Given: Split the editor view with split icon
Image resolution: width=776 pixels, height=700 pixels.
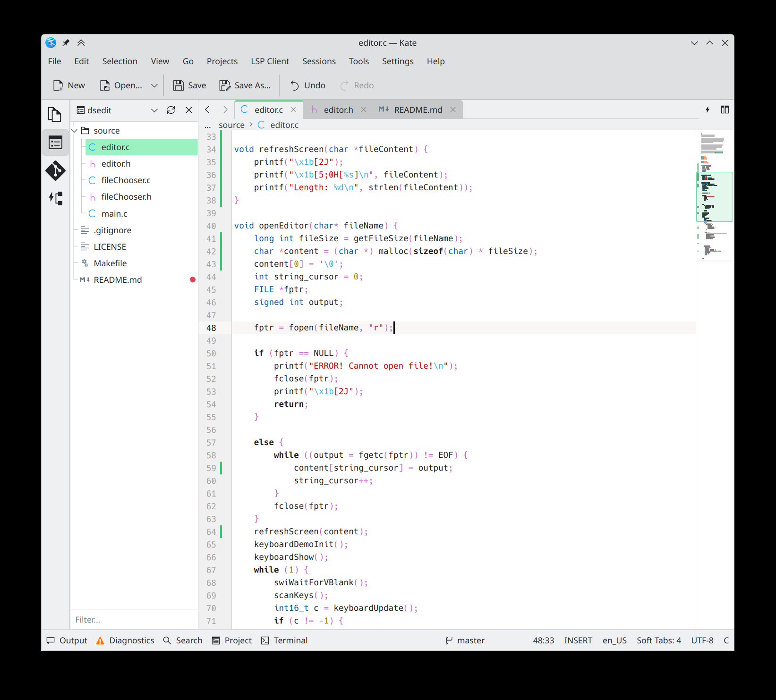Looking at the screenshot, I should [725, 110].
